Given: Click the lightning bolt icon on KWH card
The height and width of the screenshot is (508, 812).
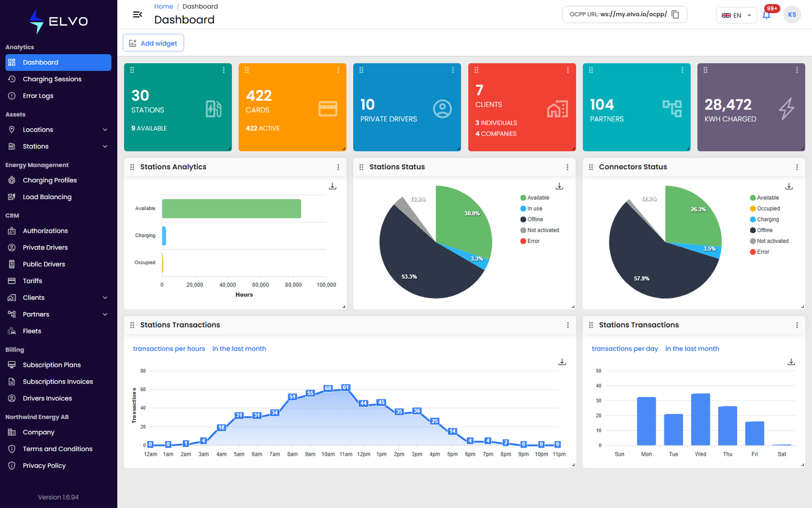Looking at the screenshot, I should coord(787,109).
